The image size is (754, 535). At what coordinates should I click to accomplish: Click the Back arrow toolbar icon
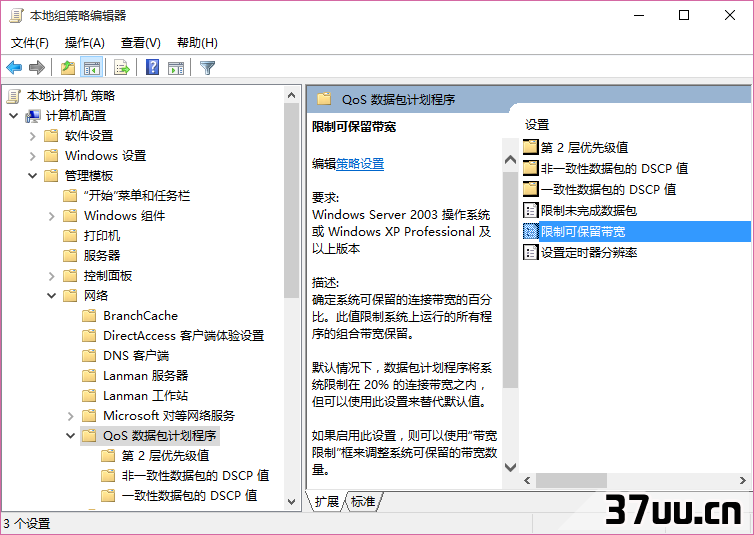pos(14,68)
